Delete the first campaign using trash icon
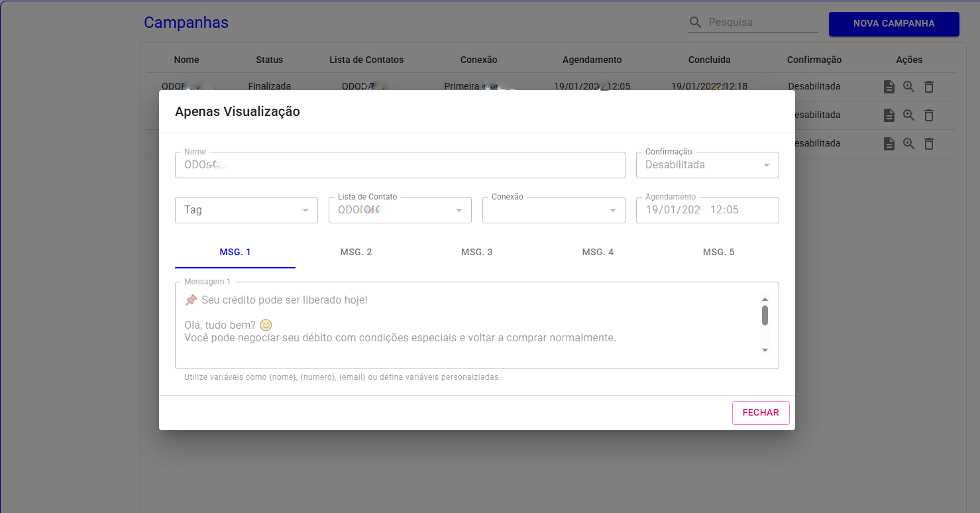The height and width of the screenshot is (513, 980). pos(929,87)
